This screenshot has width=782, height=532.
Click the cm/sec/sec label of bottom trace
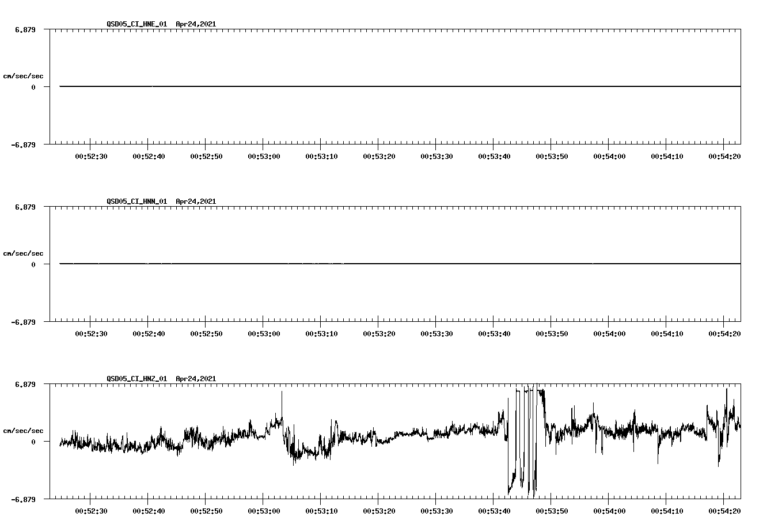point(23,430)
